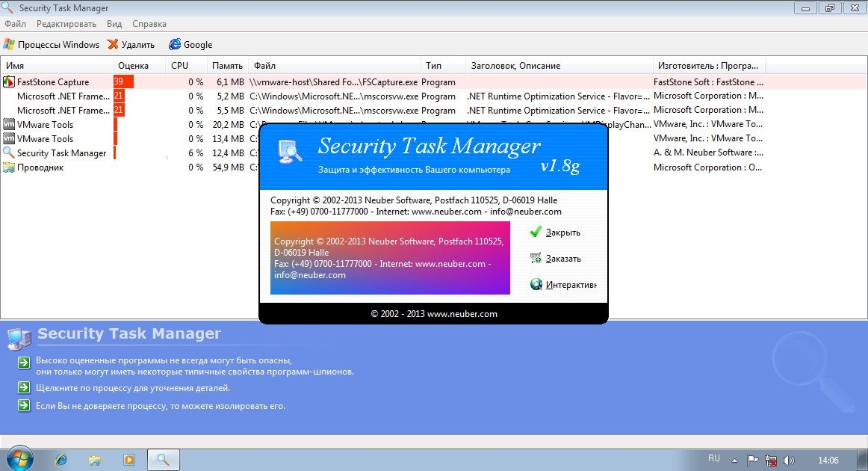This screenshot has width=868, height=471.
Task: Click the 20,2 MB memory value
Action: coord(228,125)
